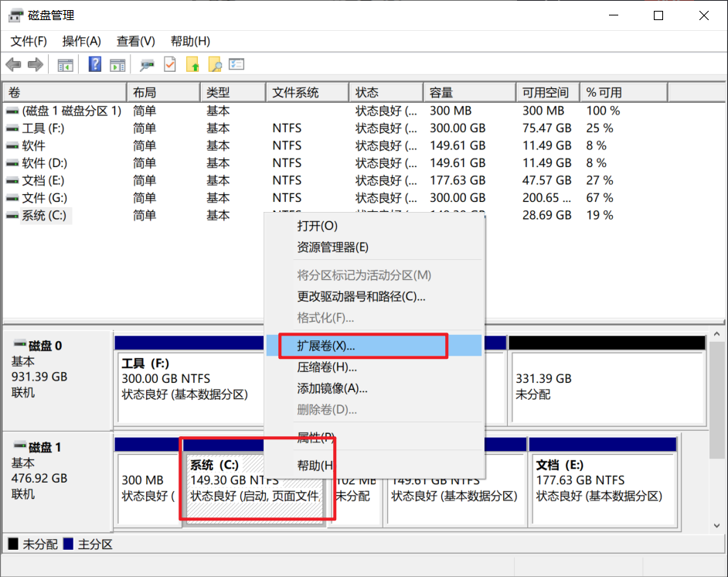Click the yellow page with magnifier icon

(x=215, y=65)
